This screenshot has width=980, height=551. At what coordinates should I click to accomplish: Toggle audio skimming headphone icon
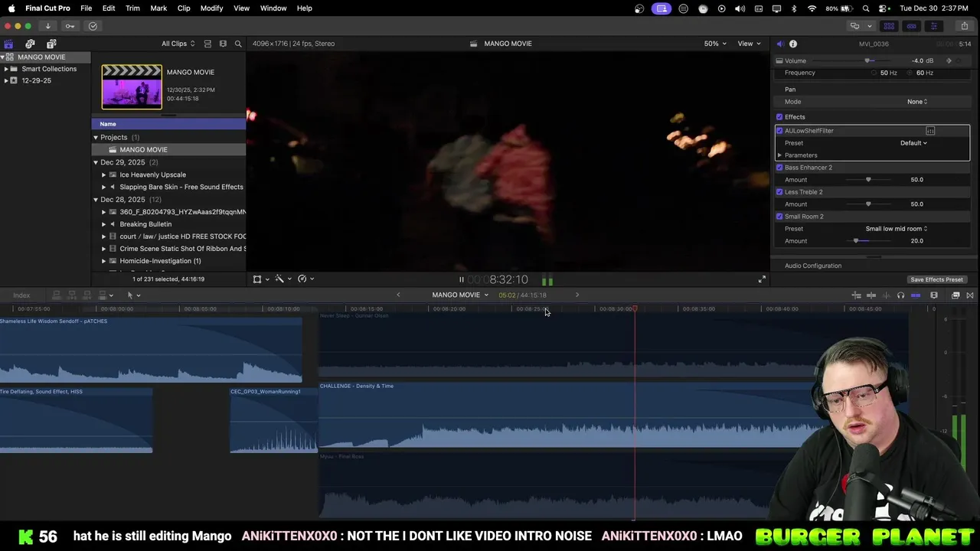(900, 295)
